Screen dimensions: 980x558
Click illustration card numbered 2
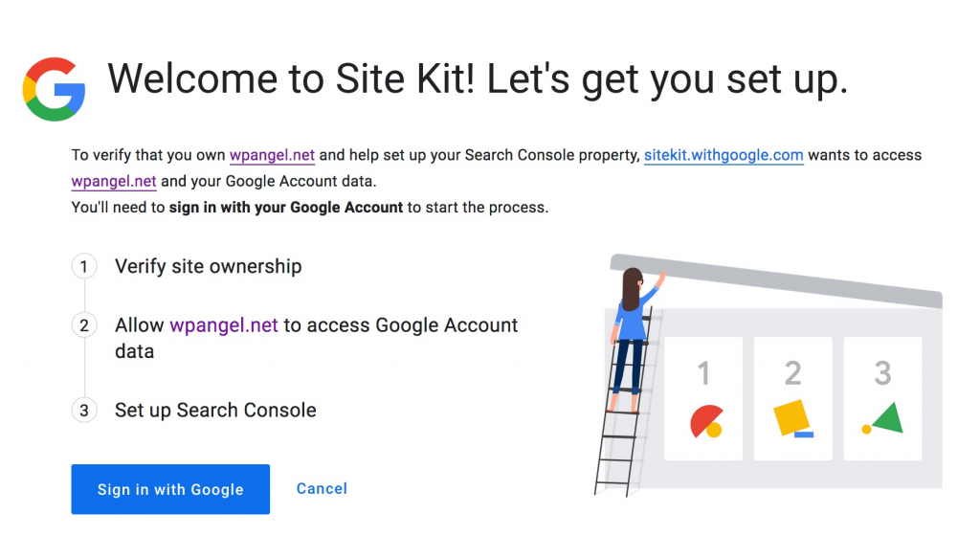pos(792,399)
